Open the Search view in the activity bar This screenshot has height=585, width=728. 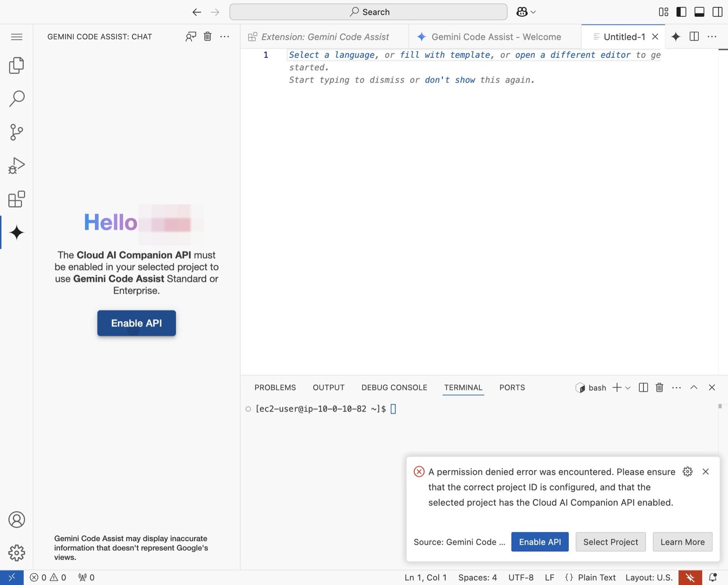tap(16, 98)
